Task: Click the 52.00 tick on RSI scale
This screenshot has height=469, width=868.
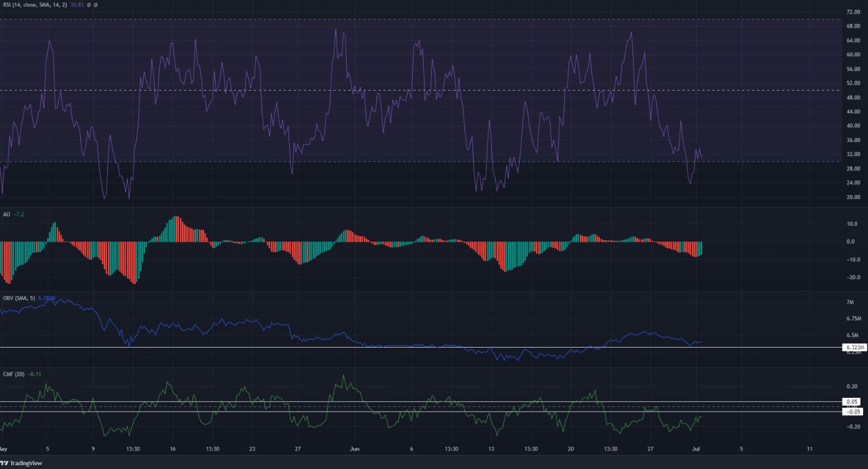Action: (853, 83)
